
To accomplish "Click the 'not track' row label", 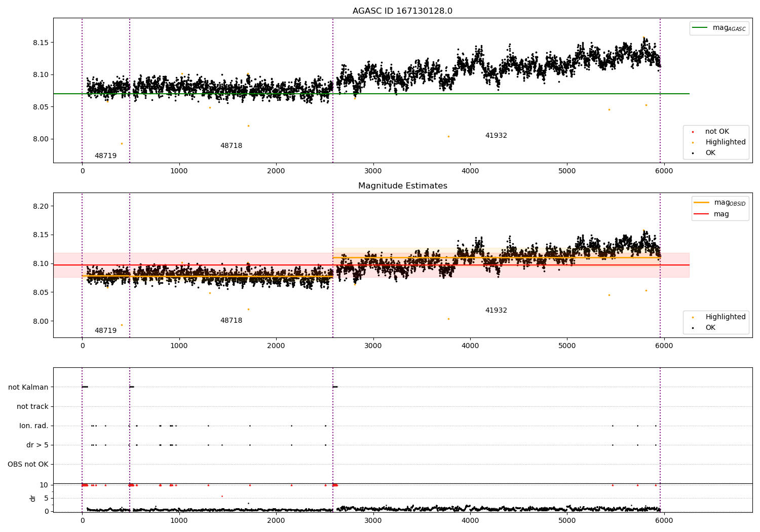I will [32, 406].
